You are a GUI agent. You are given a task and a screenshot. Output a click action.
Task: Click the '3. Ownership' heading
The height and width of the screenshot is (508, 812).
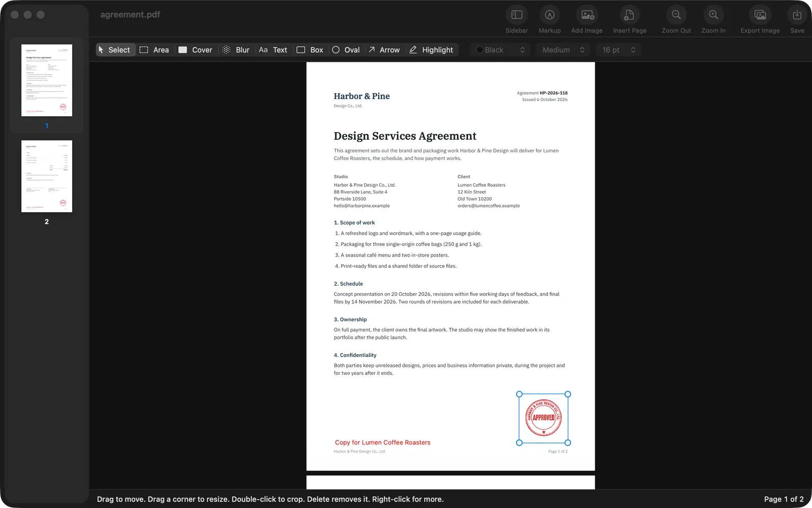[350, 320]
